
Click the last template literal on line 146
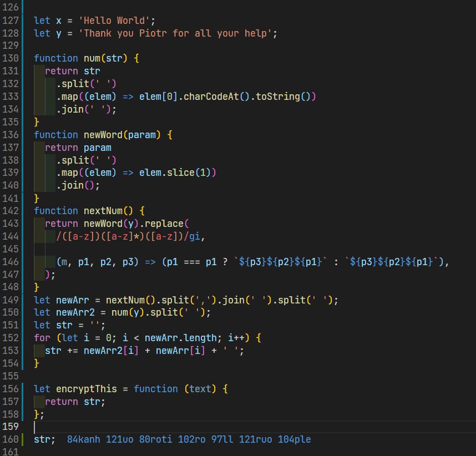pyautogui.click(x=392, y=262)
